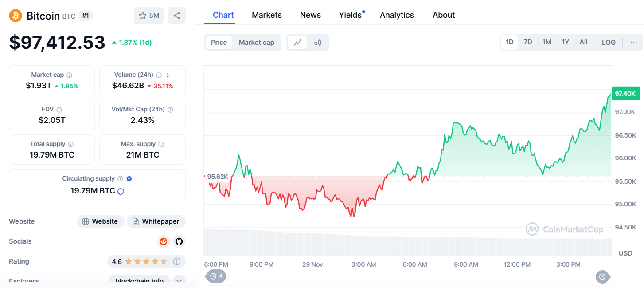This screenshot has width=644, height=288.
Task: Toggle LOG scale
Action: 609,42
